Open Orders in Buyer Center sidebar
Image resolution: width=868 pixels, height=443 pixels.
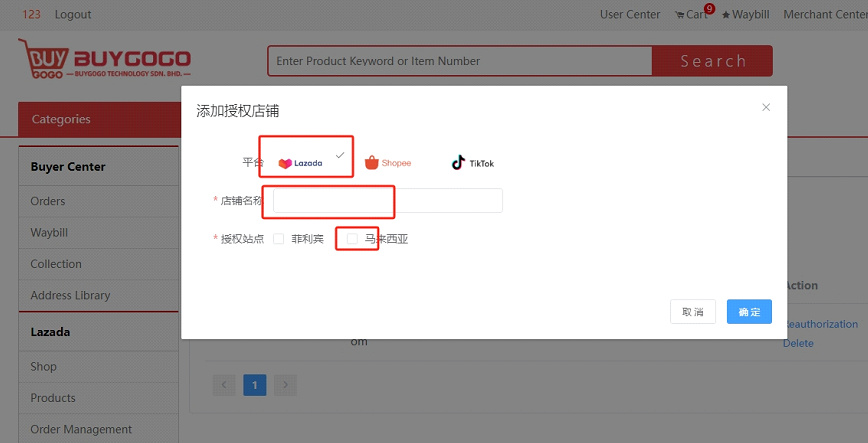(99, 201)
